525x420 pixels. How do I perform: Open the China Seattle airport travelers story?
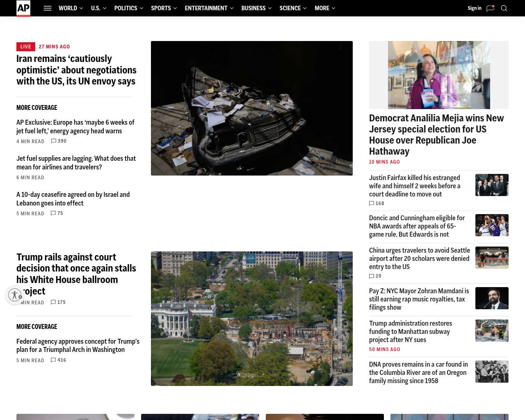pyautogui.click(x=420, y=258)
